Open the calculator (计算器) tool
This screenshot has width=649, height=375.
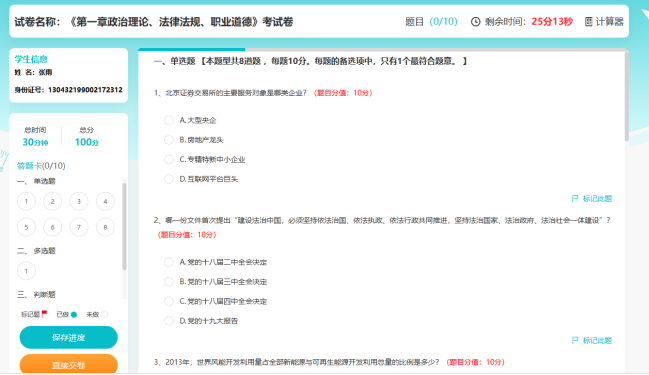point(604,22)
